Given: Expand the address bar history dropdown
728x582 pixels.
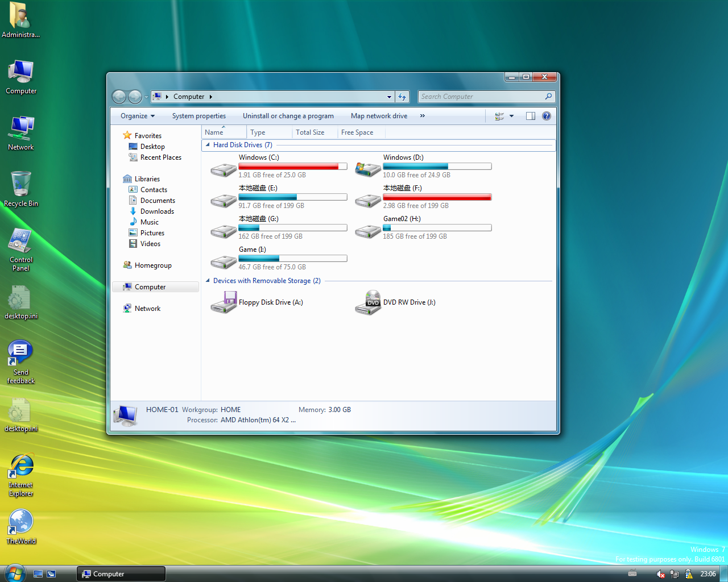Looking at the screenshot, I should pyautogui.click(x=389, y=97).
